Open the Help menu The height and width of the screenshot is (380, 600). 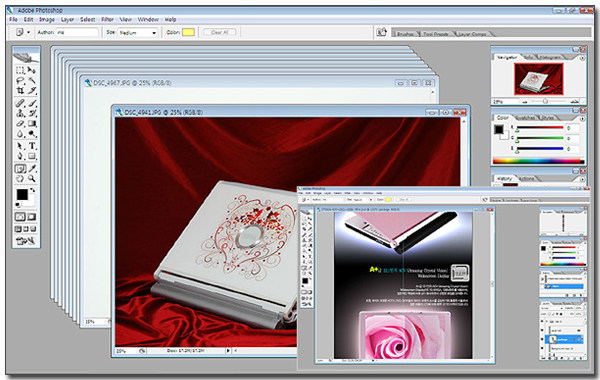click(170, 19)
